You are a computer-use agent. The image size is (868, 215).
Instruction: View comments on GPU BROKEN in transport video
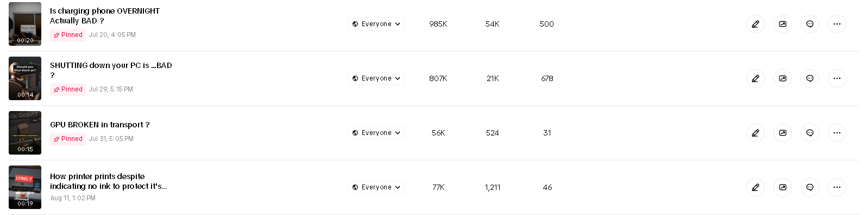click(809, 133)
